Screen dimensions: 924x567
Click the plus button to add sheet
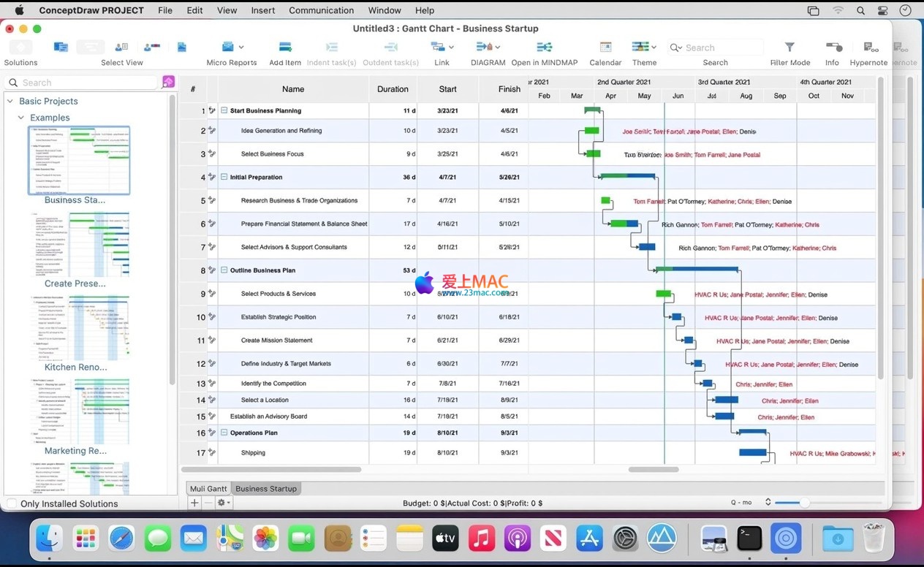coord(194,503)
